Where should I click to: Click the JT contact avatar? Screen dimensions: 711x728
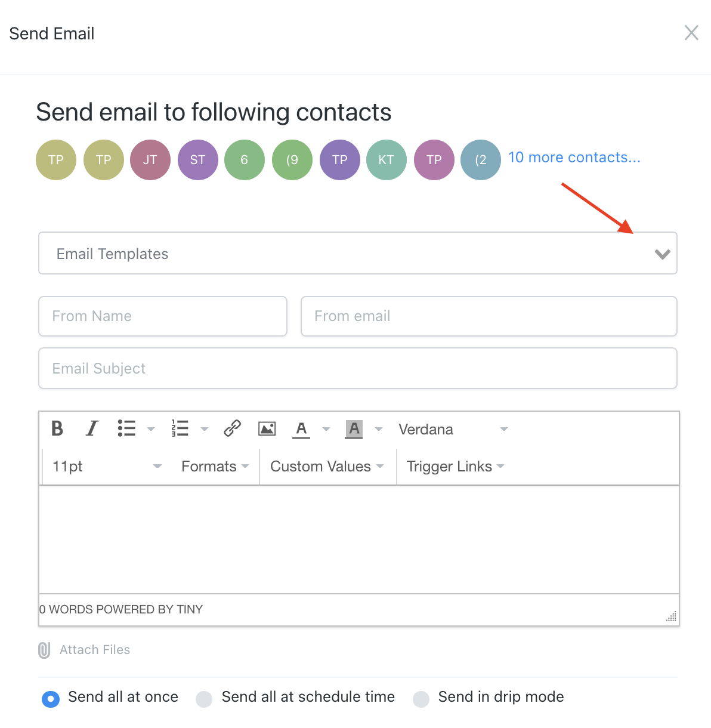[x=150, y=160]
